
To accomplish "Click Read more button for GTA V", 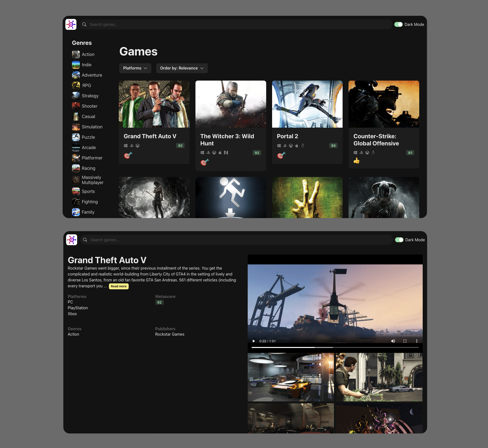I will (x=118, y=286).
